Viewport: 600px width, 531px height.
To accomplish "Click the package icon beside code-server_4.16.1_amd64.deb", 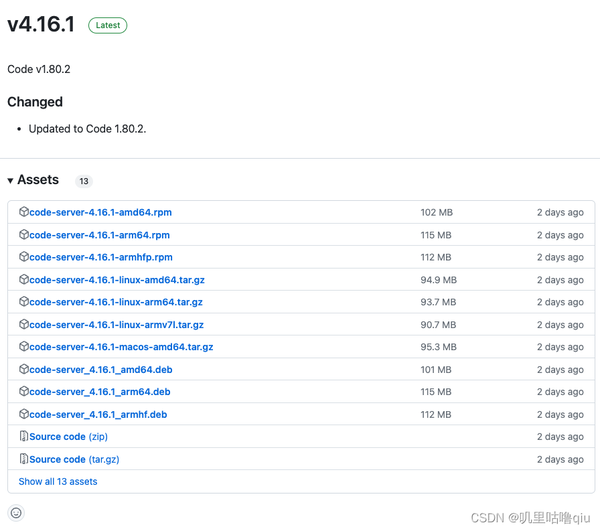I will [24, 369].
